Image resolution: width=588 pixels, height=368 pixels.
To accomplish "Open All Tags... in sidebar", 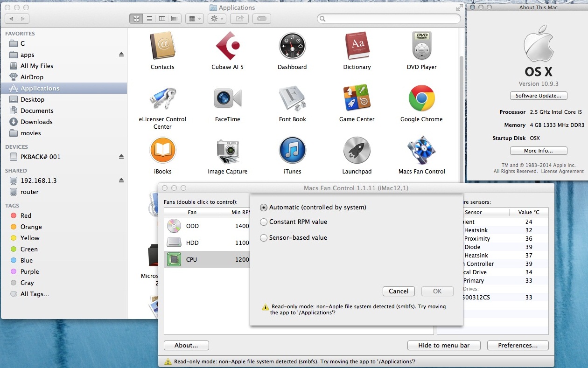I will tap(64, 294).
